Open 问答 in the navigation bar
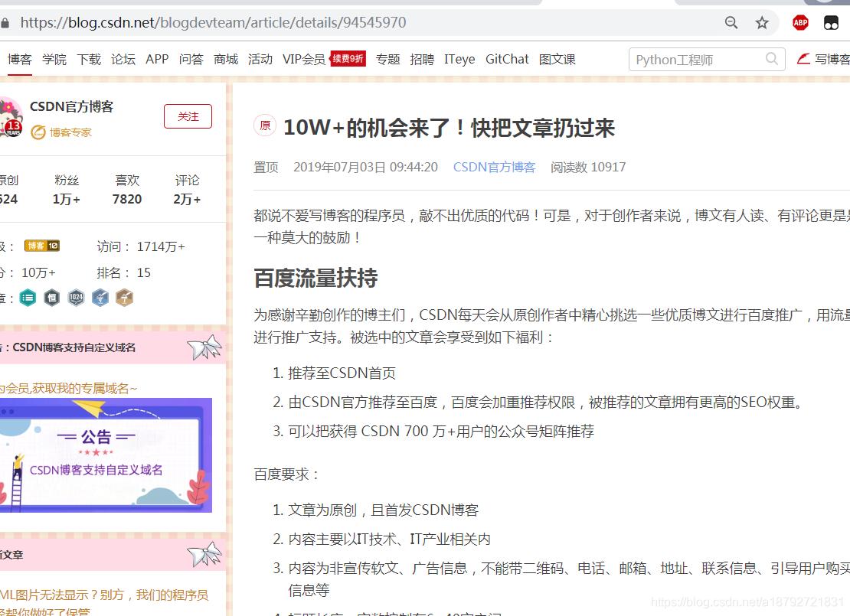 click(x=191, y=59)
